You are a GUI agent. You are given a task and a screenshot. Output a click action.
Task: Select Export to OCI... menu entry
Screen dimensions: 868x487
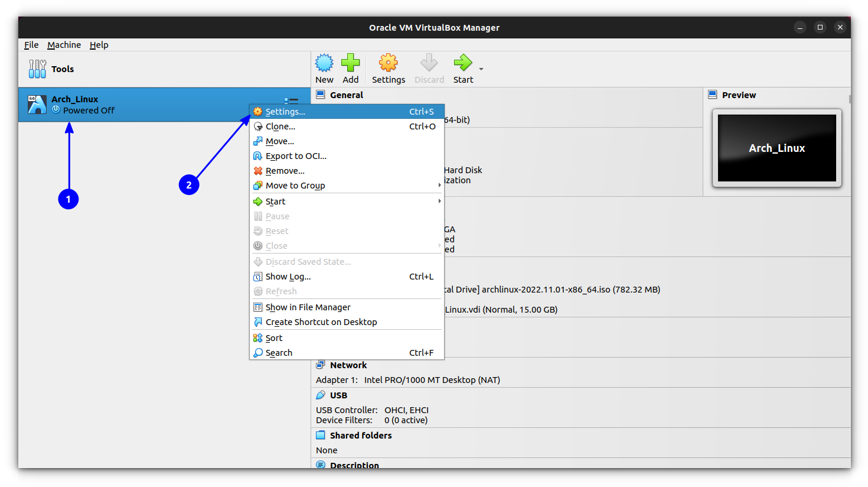tap(347, 156)
